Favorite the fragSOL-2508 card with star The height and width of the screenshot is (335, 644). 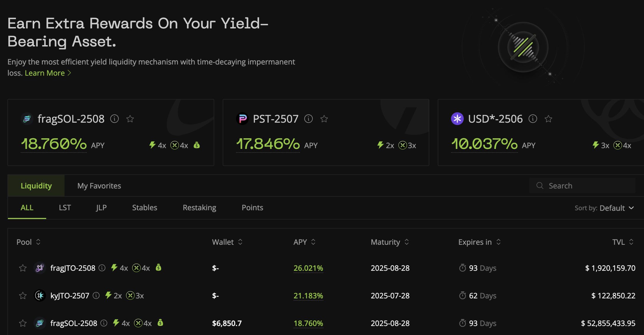pyautogui.click(x=130, y=119)
